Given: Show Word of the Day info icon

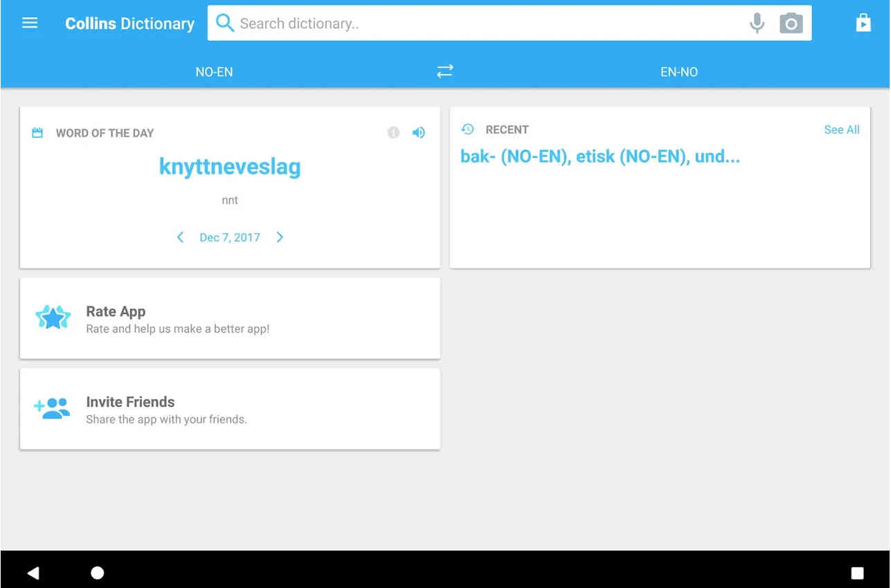Looking at the screenshot, I should coord(393,132).
